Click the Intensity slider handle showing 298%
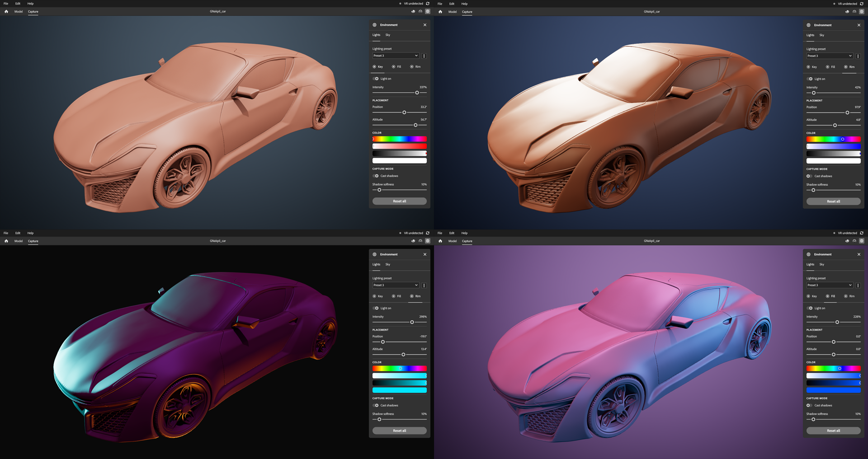 pos(412,322)
